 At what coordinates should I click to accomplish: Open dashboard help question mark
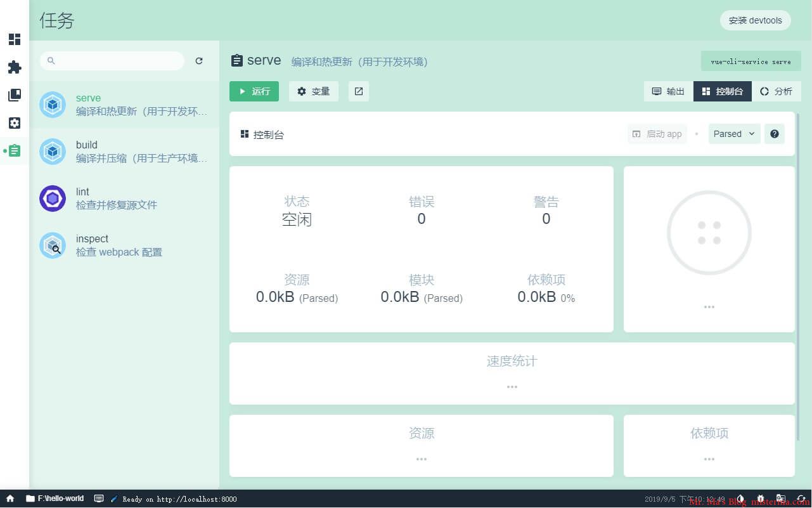[x=775, y=134]
